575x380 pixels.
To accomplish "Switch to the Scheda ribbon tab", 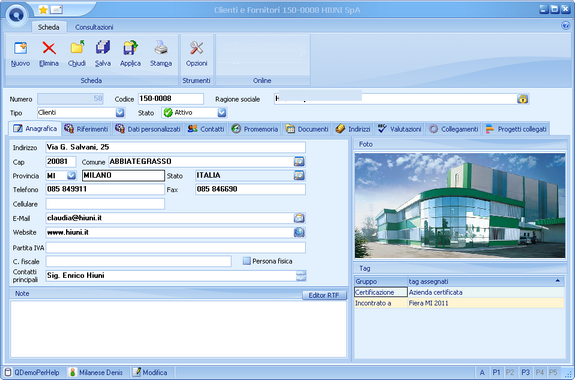I will point(48,27).
